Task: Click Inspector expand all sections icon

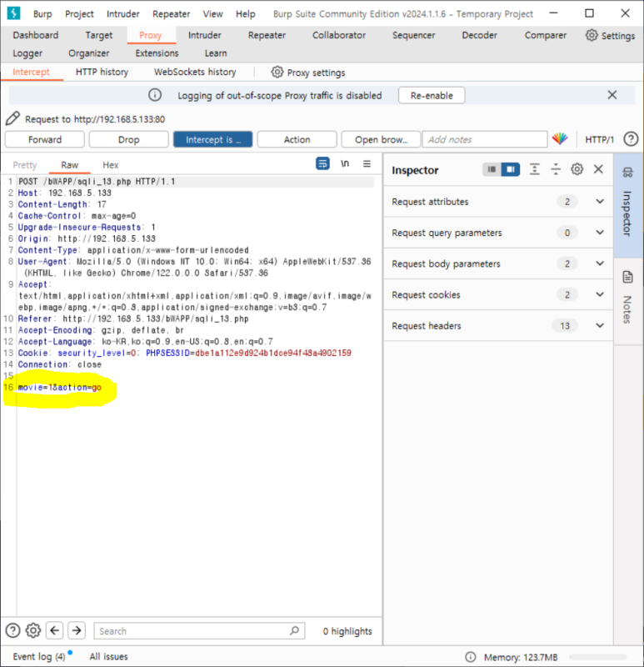Action: pyautogui.click(x=534, y=169)
